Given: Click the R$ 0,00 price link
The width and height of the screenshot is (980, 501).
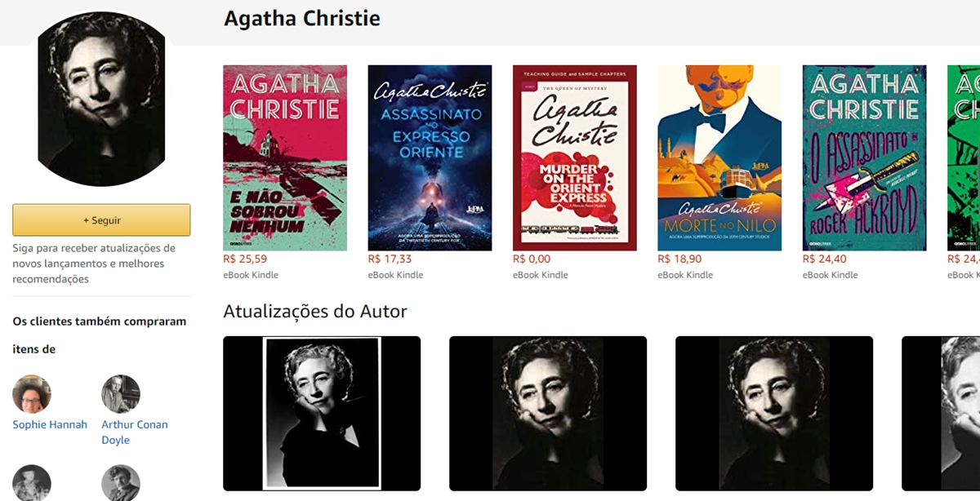Looking at the screenshot, I should [532, 259].
